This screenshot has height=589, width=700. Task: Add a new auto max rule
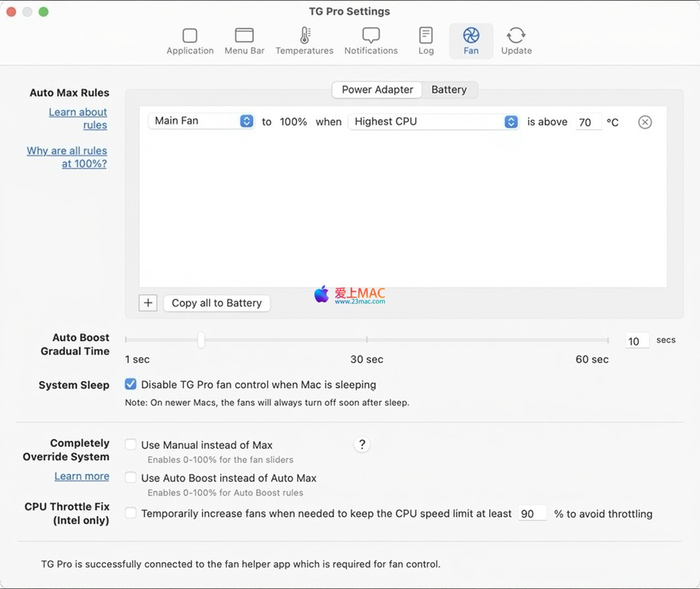point(148,303)
